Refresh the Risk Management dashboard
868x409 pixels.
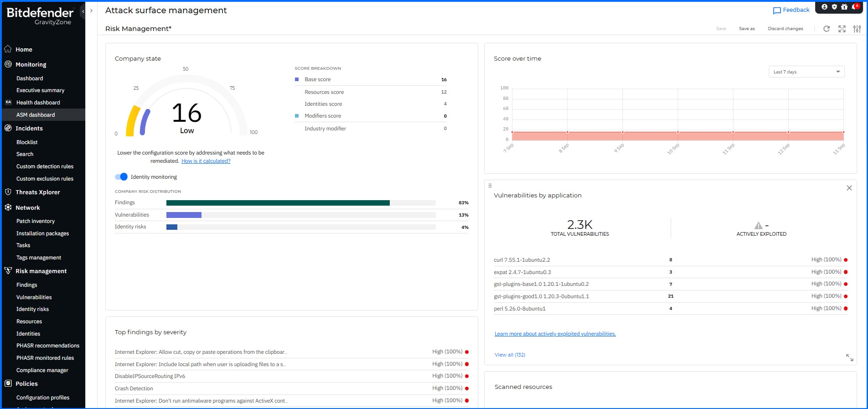[x=826, y=29]
